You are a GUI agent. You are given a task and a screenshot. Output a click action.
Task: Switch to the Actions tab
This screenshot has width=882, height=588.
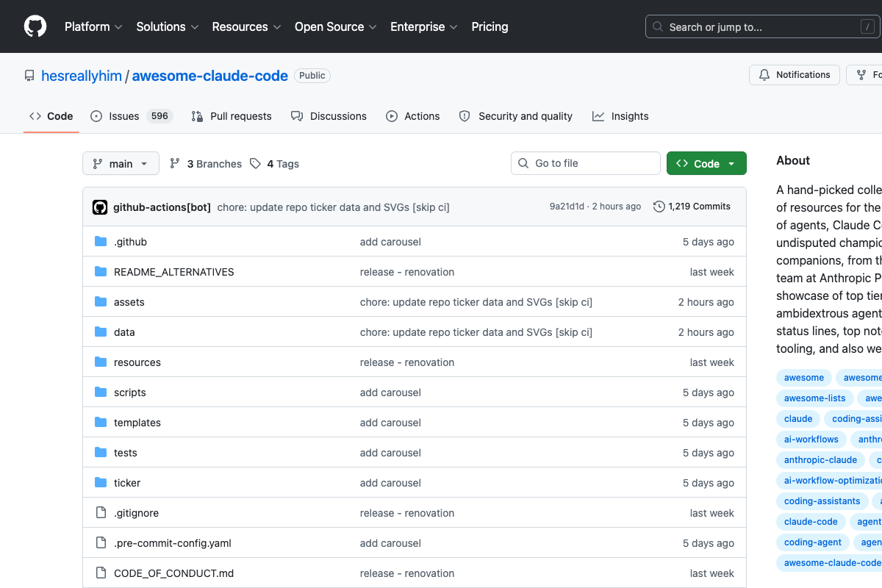point(413,116)
